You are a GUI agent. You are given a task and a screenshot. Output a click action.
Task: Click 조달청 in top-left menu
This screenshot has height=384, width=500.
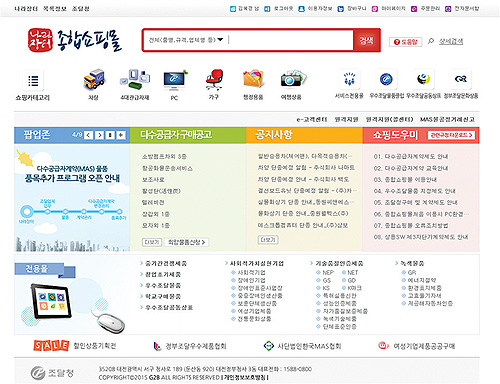81,9
